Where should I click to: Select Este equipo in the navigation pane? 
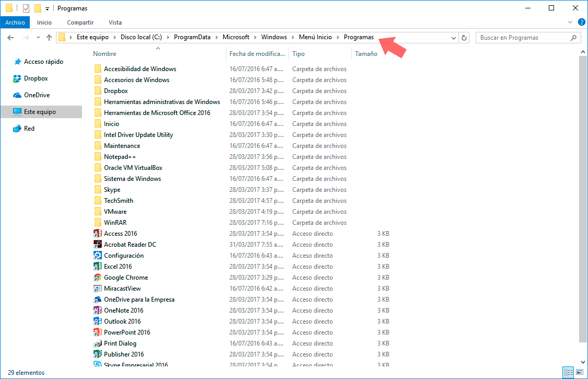coord(41,112)
